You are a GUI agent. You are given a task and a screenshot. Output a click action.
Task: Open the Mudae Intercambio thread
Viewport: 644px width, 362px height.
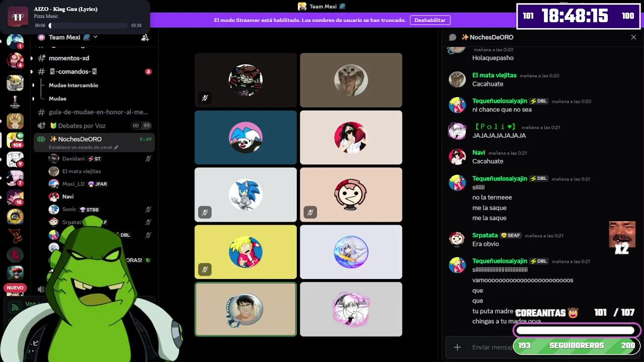click(x=73, y=85)
